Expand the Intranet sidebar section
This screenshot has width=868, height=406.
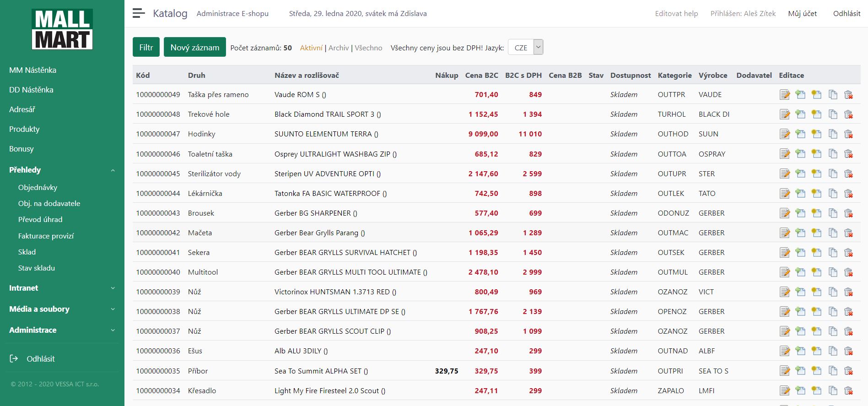pos(62,288)
